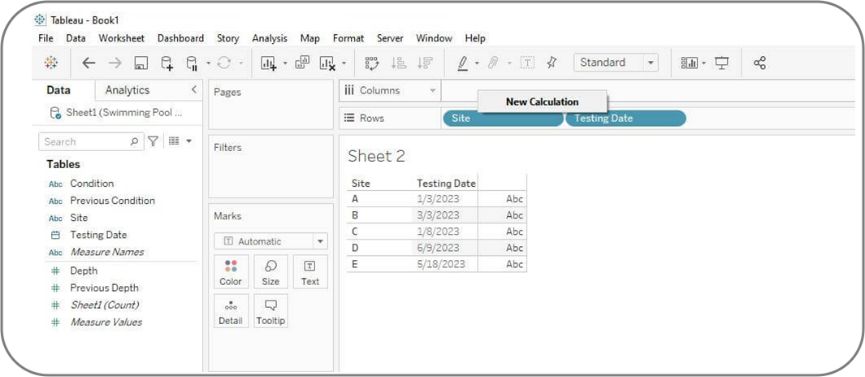Sort descending toolbar icon
This screenshot has width=865, height=377.
[424, 63]
